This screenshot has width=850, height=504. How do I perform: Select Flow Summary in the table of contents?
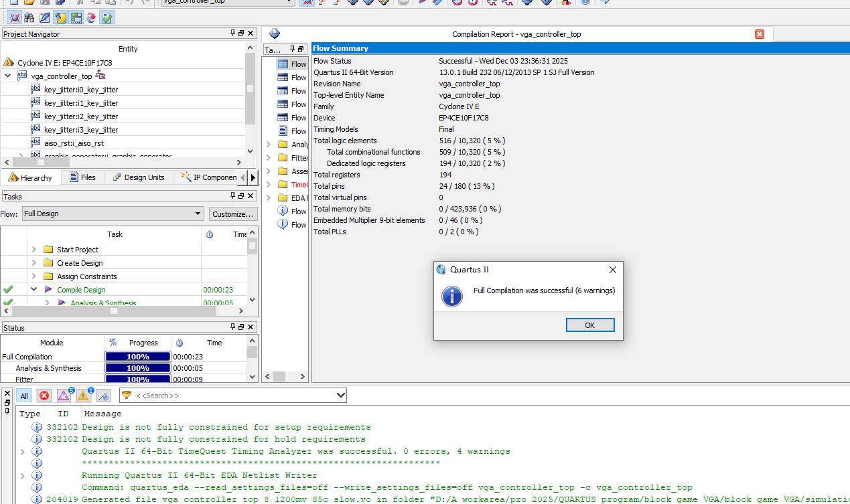pos(293,64)
